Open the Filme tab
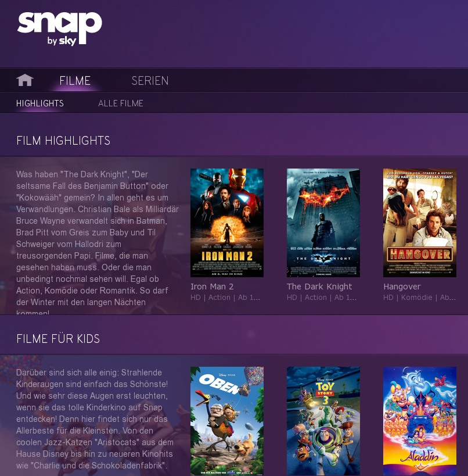 75,81
